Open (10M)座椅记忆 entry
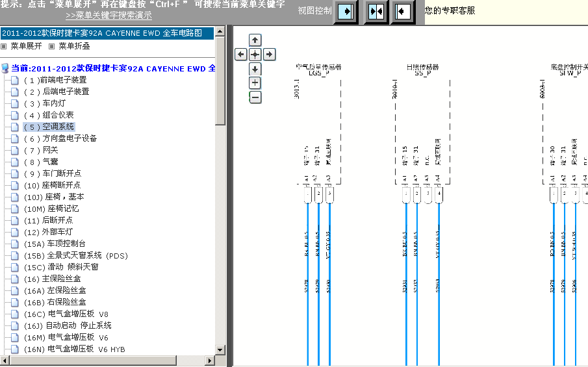Image resolution: width=588 pixels, height=367 pixels. pyautogui.click(x=51, y=209)
